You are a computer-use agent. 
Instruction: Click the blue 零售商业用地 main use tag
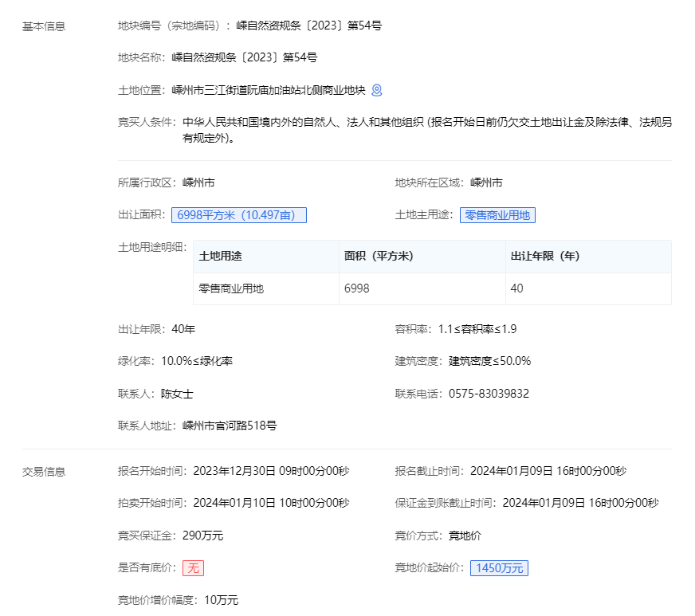tap(497, 215)
